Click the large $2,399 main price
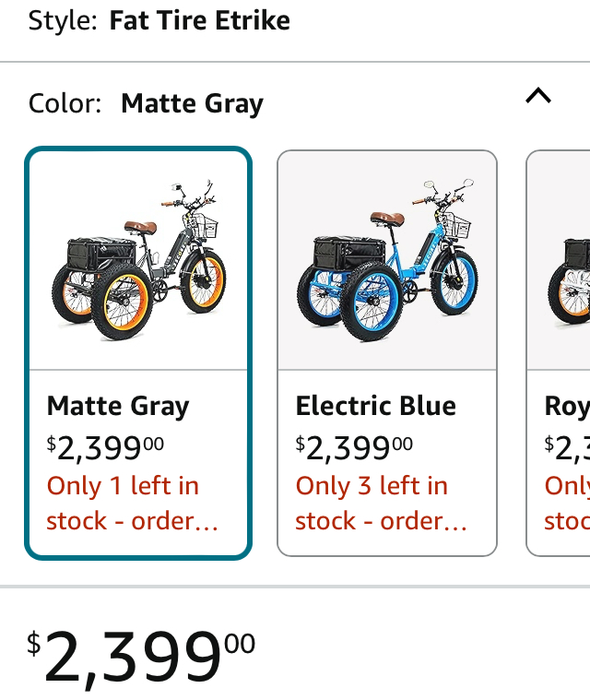Viewport: 590px width, 700px height. (x=140, y=658)
